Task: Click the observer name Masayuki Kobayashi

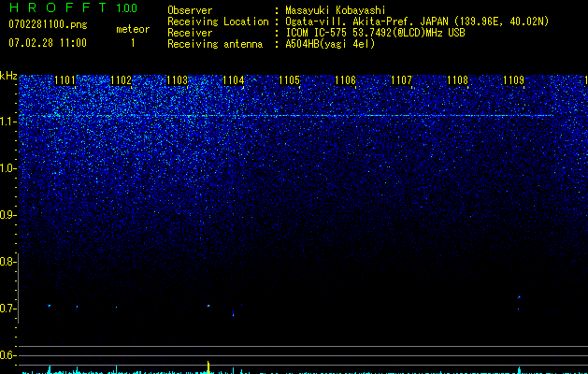Action: [x=336, y=10]
